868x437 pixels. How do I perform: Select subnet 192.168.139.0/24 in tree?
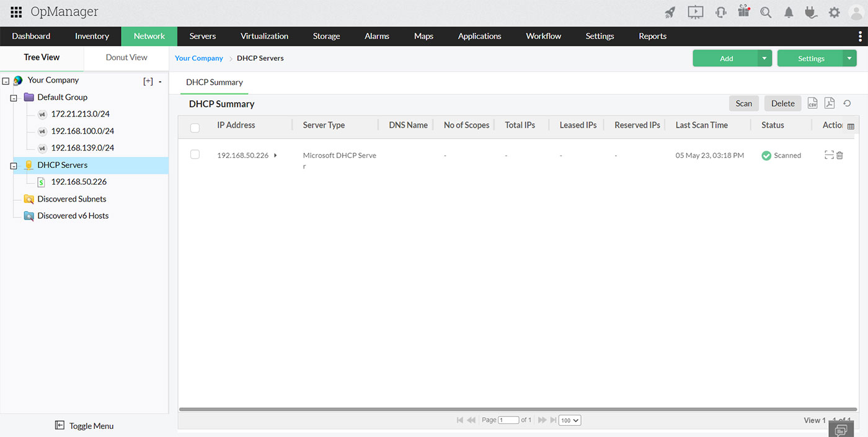[82, 148]
